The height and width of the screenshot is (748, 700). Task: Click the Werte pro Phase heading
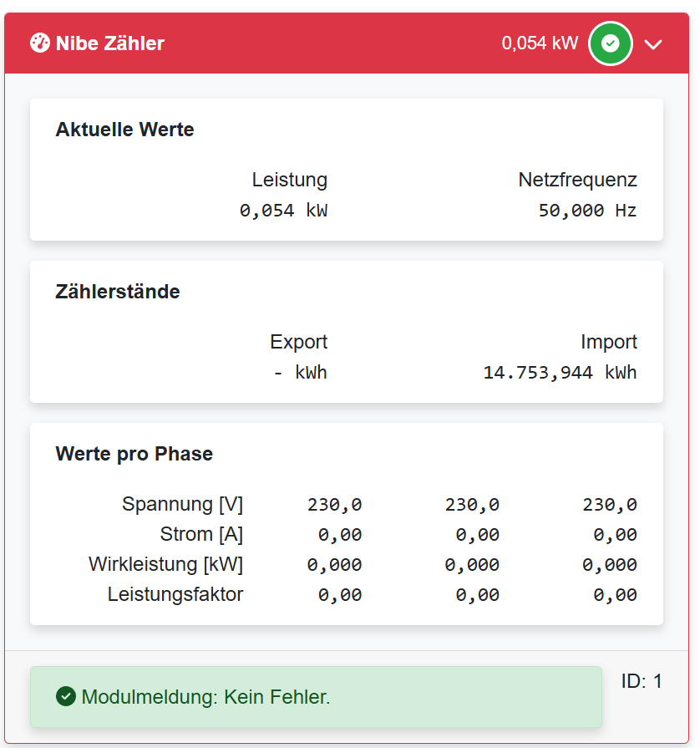click(x=134, y=454)
